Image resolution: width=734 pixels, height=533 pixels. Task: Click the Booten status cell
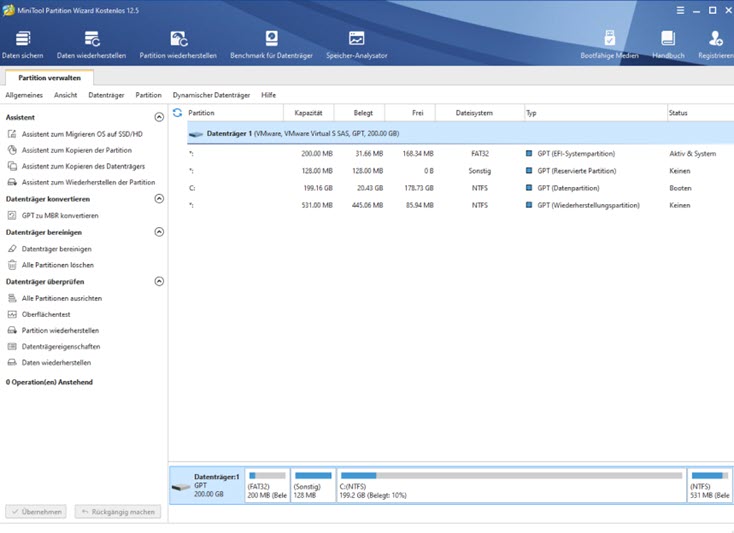tap(680, 188)
